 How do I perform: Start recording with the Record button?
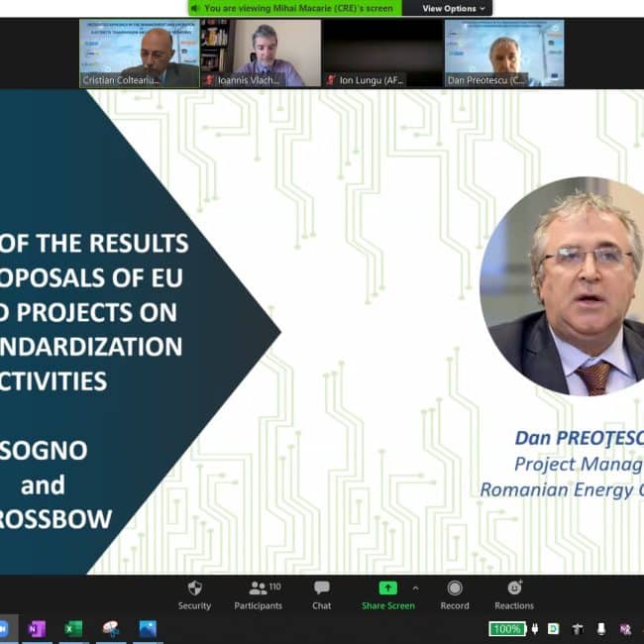pyautogui.click(x=455, y=594)
